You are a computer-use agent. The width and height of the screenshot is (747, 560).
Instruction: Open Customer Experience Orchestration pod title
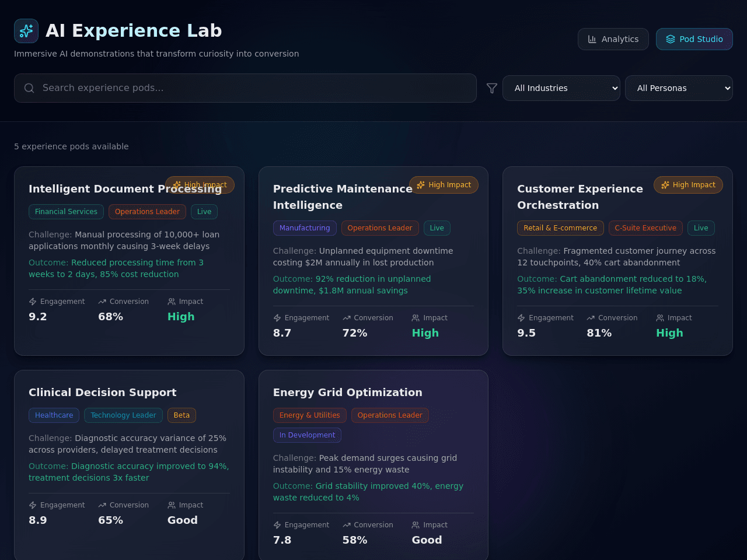point(580,197)
